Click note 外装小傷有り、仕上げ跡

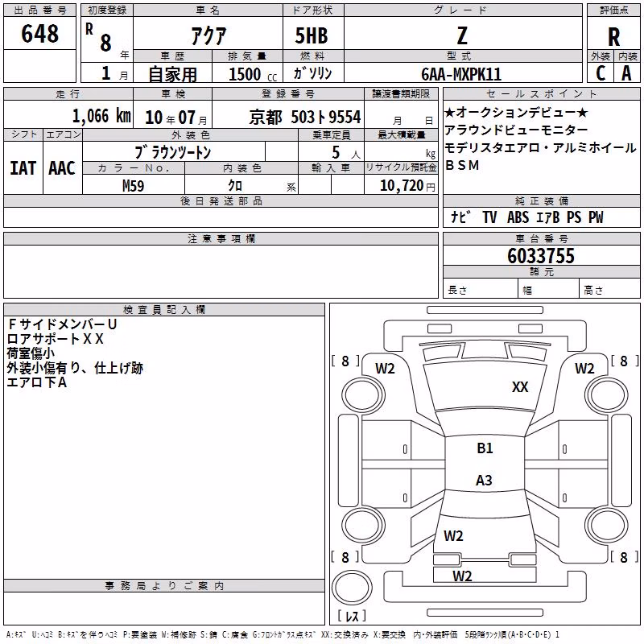(x=75, y=368)
